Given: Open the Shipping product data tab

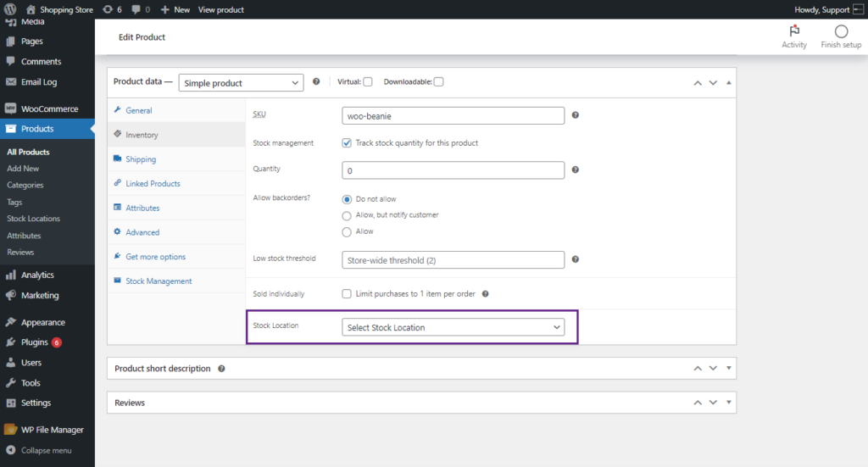Looking at the screenshot, I should click(176, 158).
